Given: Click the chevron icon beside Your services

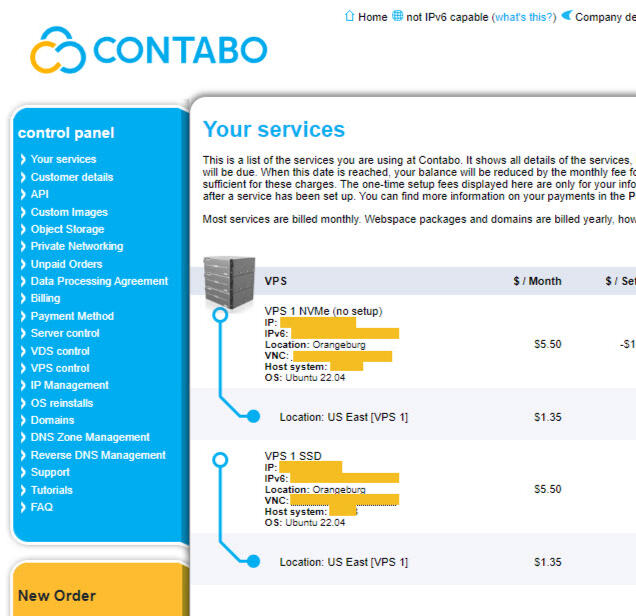Looking at the screenshot, I should 23,159.
